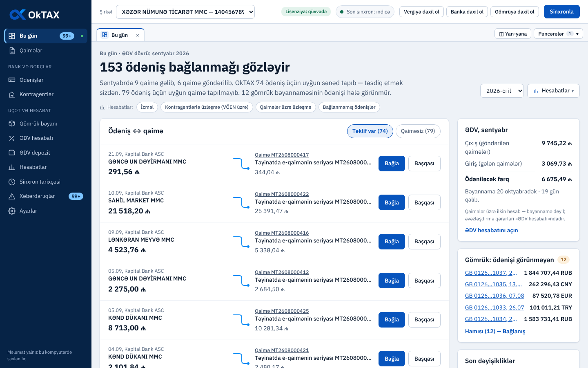Open Kontragentlər bank icon in sidebar

[x=12, y=94]
